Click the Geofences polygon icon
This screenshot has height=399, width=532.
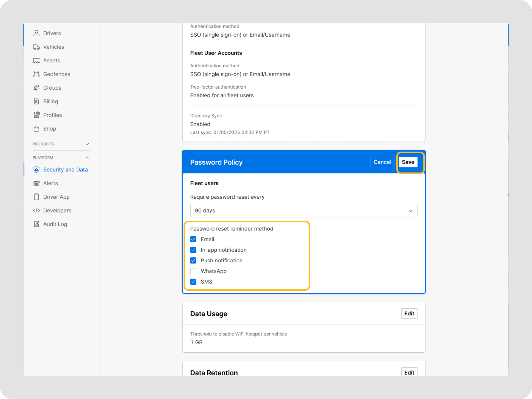click(x=36, y=74)
